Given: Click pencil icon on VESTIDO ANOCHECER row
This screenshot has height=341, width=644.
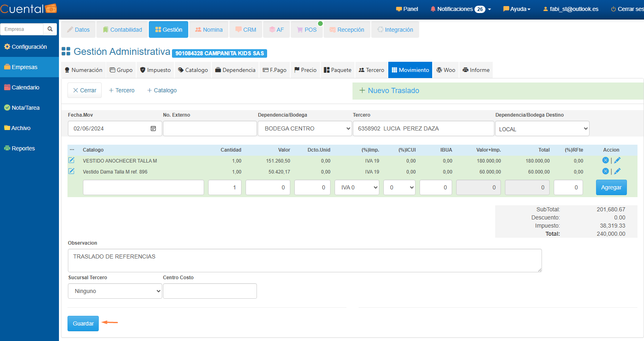Looking at the screenshot, I should pyautogui.click(x=617, y=160).
